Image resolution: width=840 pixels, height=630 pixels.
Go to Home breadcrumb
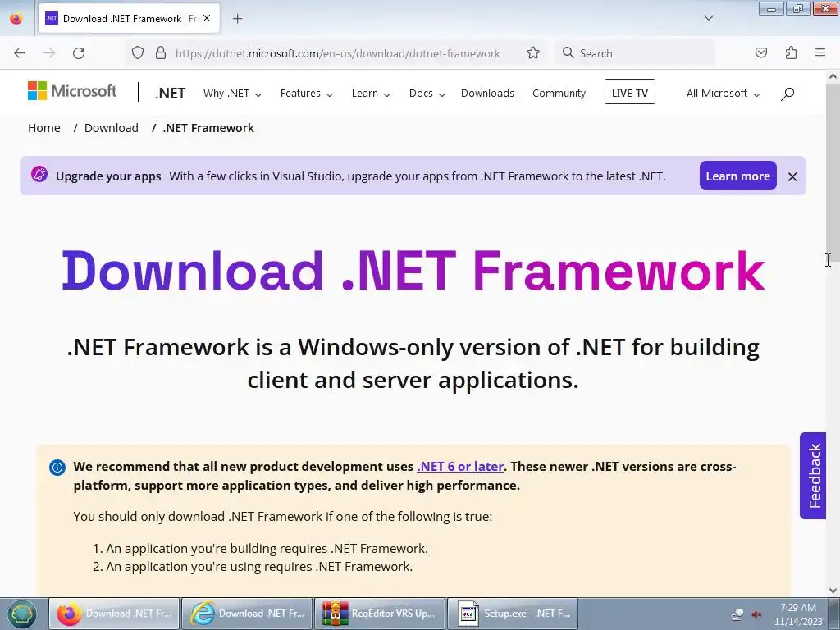pyautogui.click(x=44, y=128)
